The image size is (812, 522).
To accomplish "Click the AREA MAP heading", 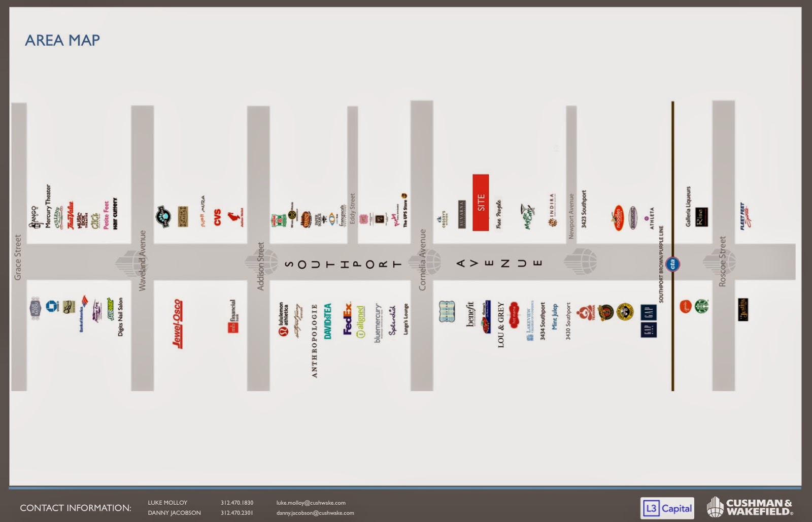I will coord(62,40).
